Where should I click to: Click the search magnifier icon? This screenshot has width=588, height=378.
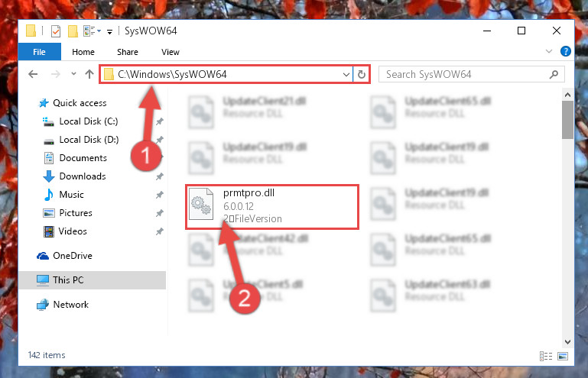click(x=554, y=75)
